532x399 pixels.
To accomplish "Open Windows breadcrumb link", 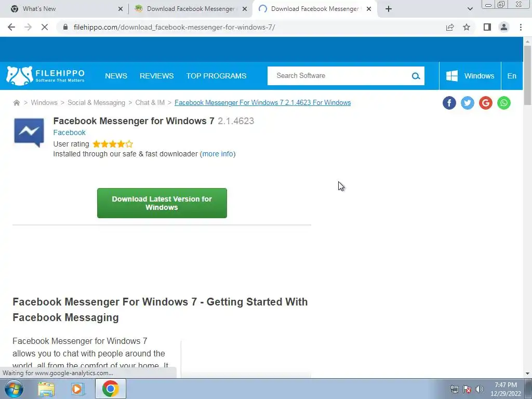I will (x=44, y=102).
